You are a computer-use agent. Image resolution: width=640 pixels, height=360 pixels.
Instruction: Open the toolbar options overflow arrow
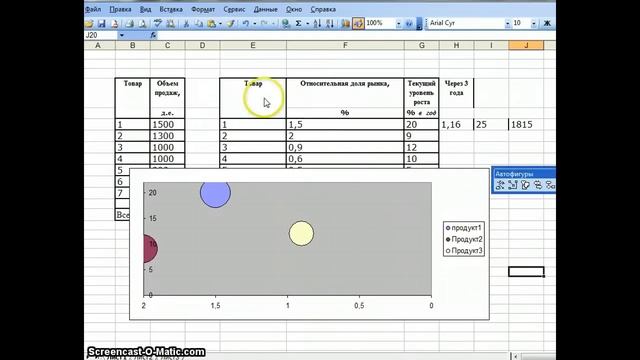419,24
